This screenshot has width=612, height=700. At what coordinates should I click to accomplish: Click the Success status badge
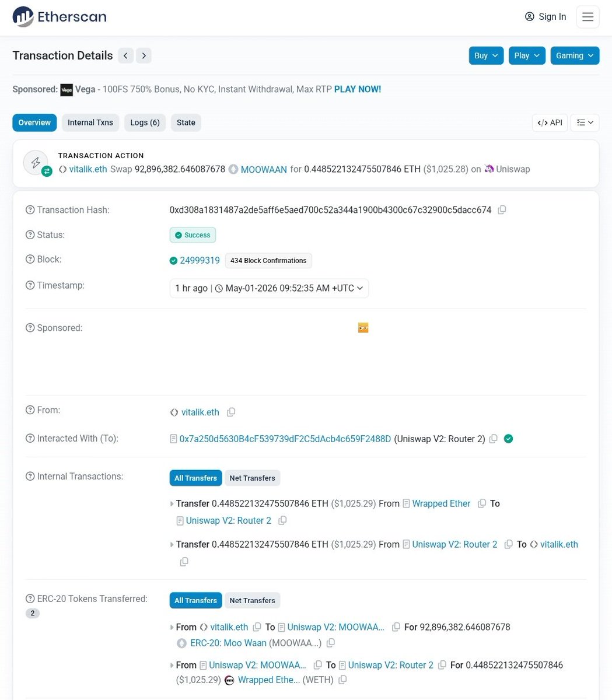(193, 235)
